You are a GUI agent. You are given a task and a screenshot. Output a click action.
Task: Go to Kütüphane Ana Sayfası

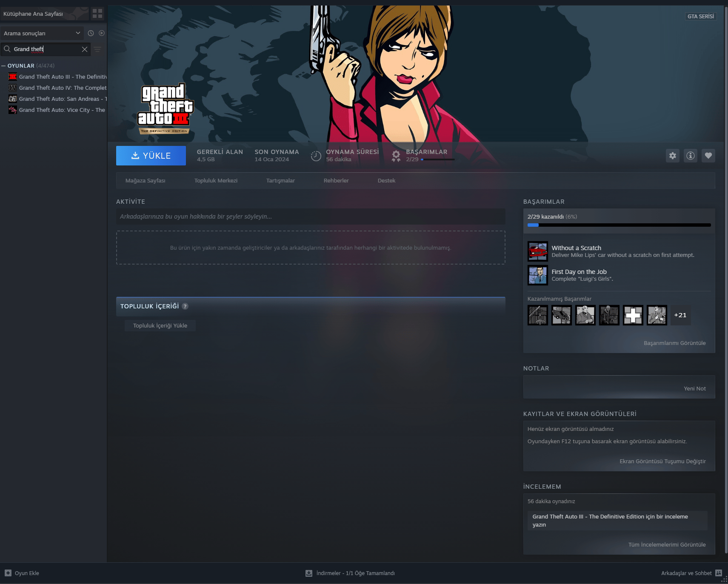coord(44,14)
